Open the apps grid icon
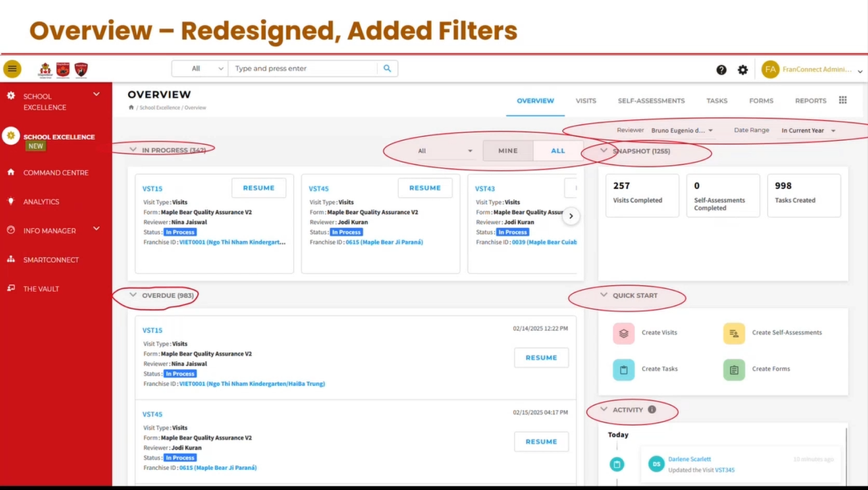The width and height of the screenshot is (868, 490). (842, 100)
